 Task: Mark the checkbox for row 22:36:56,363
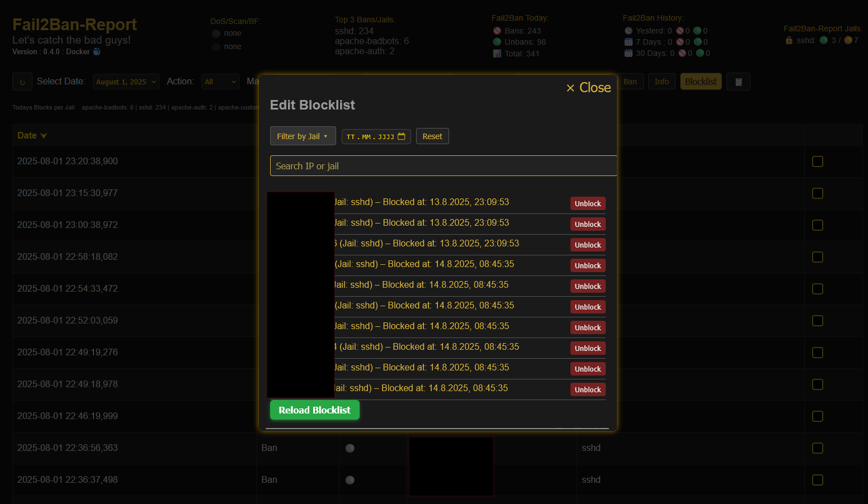click(x=818, y=448)
